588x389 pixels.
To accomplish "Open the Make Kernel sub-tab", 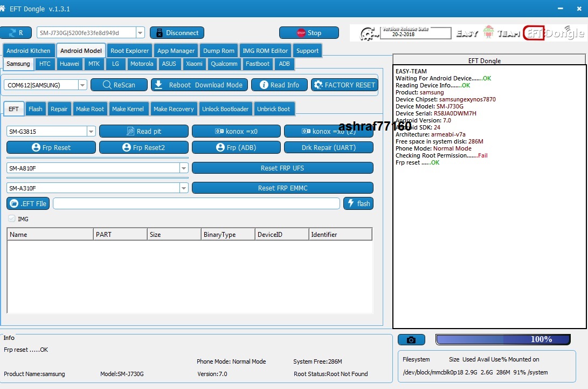I will click(128, 109).
